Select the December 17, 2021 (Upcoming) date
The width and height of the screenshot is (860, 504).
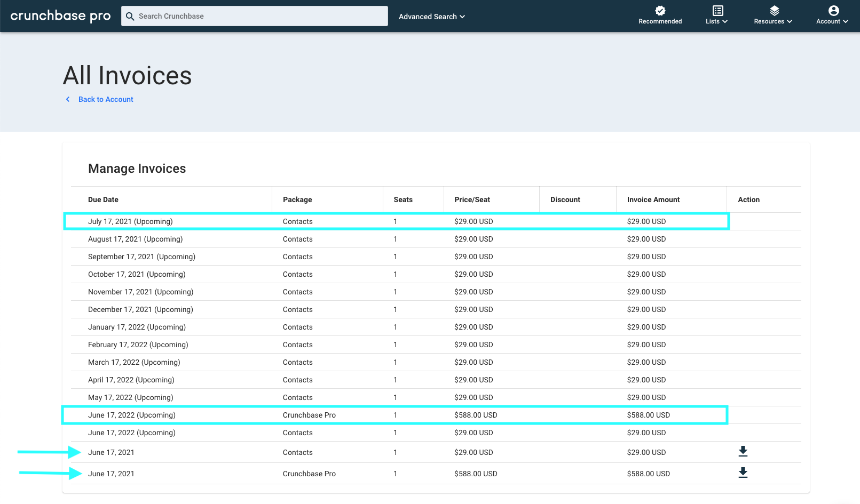point(140,309)
